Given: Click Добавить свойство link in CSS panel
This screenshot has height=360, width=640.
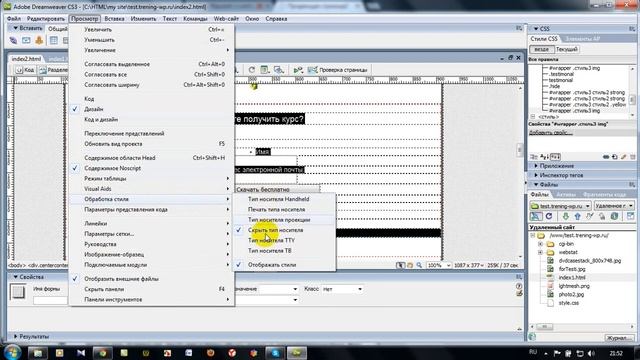Looking at the screenshot, I should 550,133.
